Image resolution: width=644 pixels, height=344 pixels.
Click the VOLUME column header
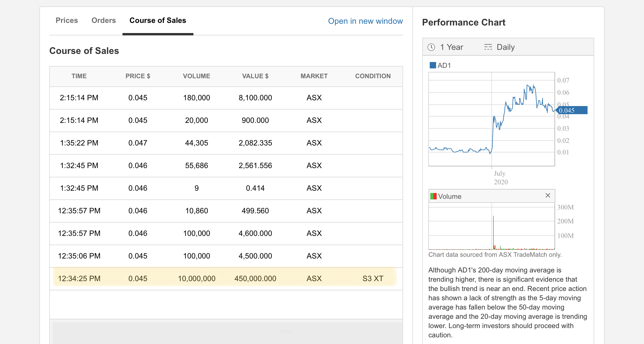pos(197,76)
